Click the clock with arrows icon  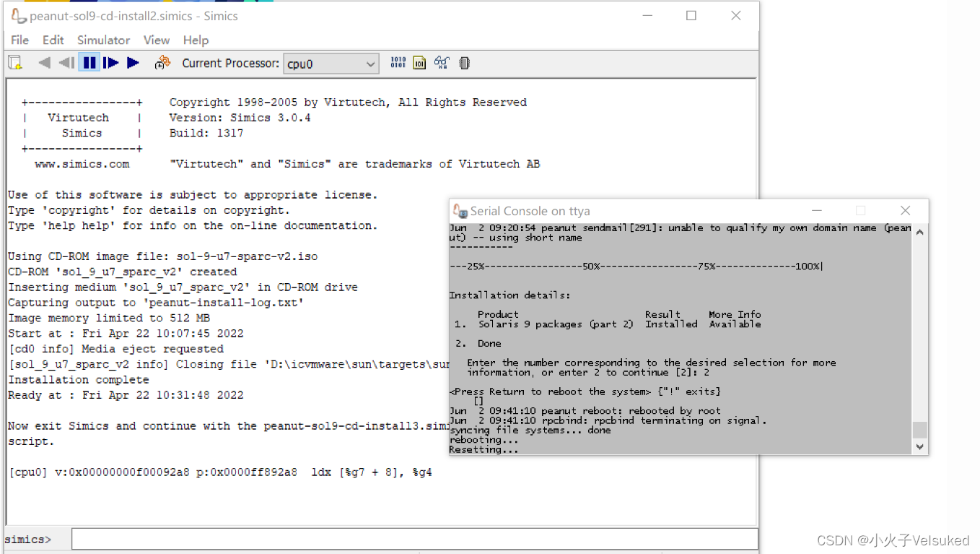[x=162, y=63]
